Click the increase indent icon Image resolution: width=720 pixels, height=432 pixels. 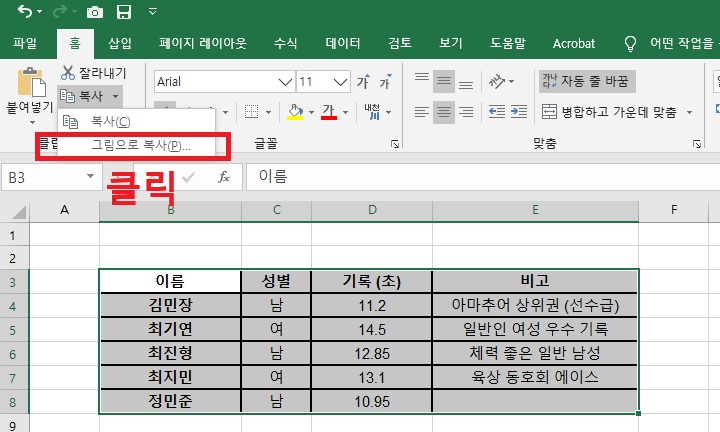click(x=519, y=112)
